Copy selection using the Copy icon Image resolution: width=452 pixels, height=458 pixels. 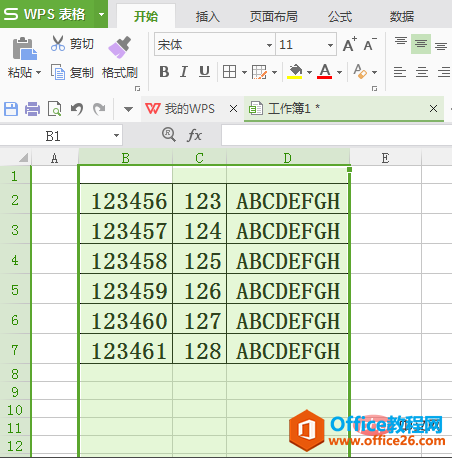point(58,72)
